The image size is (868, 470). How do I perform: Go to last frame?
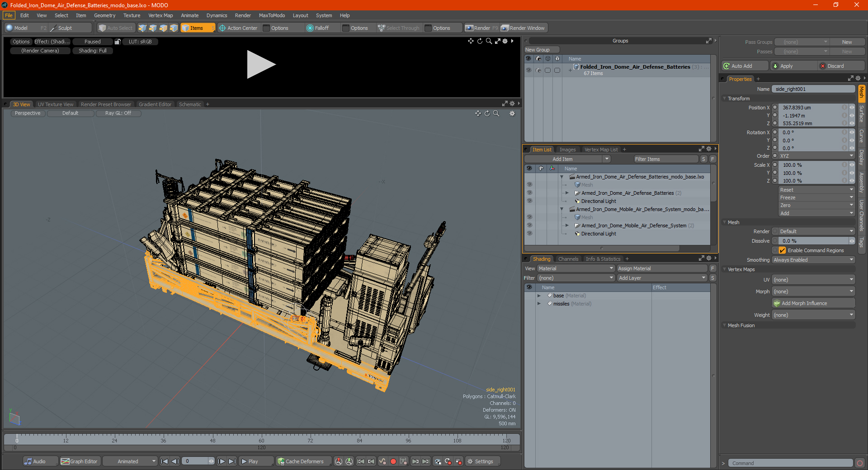tap(232, 461)
